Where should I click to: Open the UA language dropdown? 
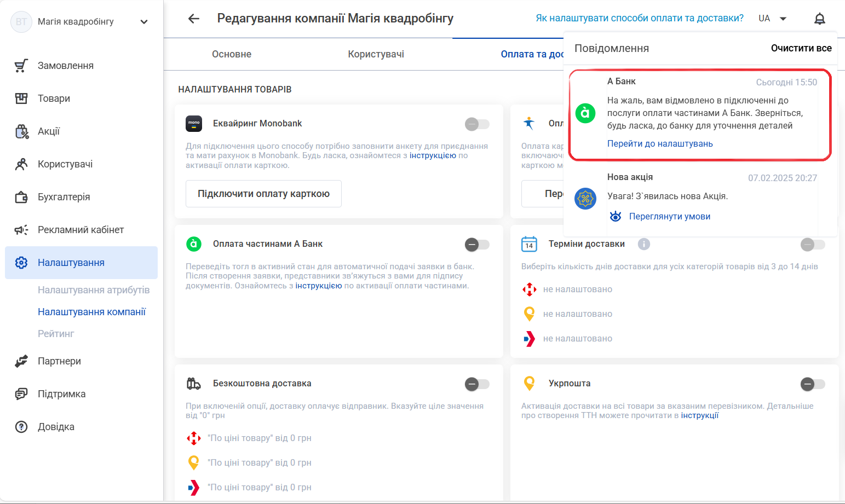773,19
